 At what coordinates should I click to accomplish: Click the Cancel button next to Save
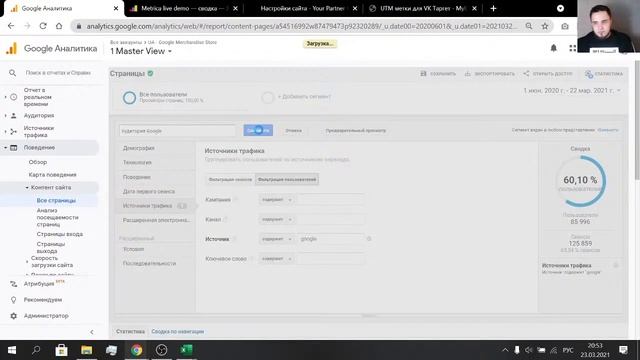click(x=293, y=131)
